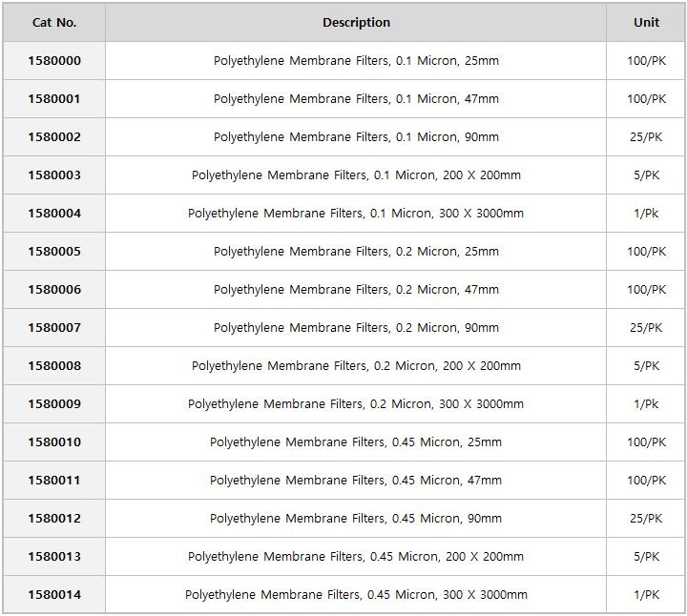Click the 0.2 Micron, 200 X 200mm description
This screenshot has width=687, height=616.
(x=356, y=366)
